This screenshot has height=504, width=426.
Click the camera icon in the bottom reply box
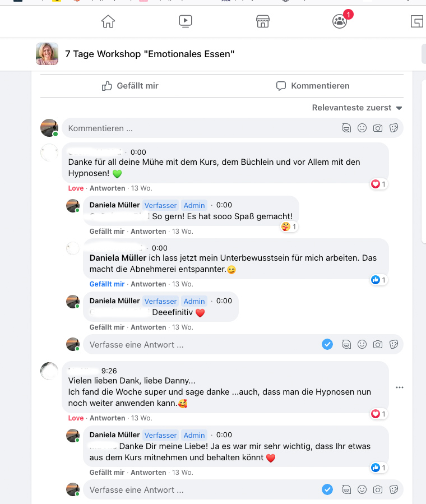(378, 489)
